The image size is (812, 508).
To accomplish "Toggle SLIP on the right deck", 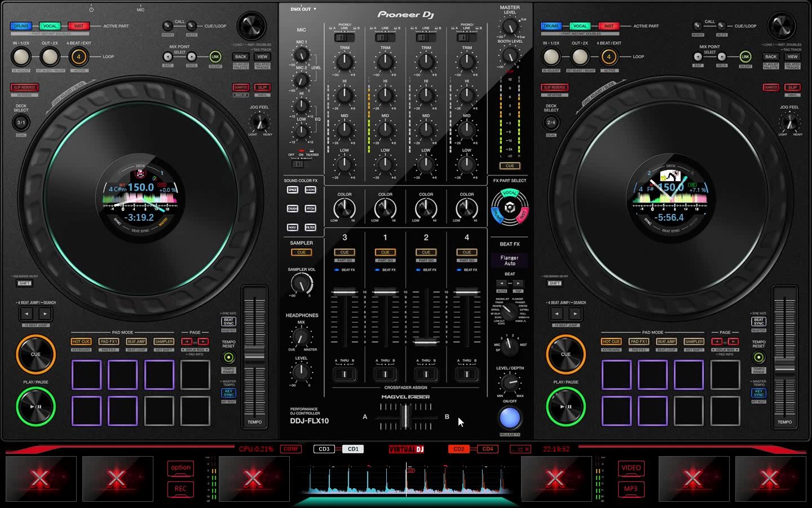I will [792, 87].
